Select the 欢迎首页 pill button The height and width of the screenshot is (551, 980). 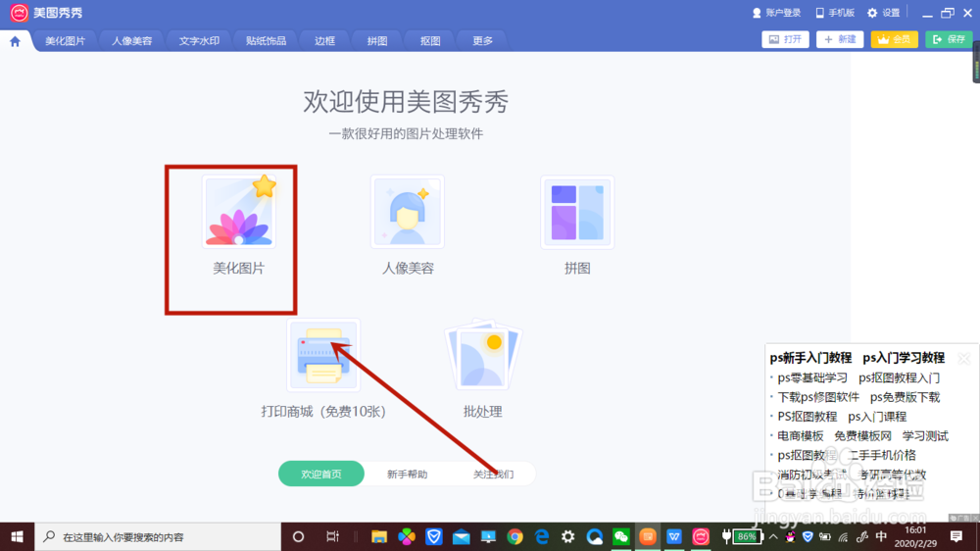tap(321, 474)
